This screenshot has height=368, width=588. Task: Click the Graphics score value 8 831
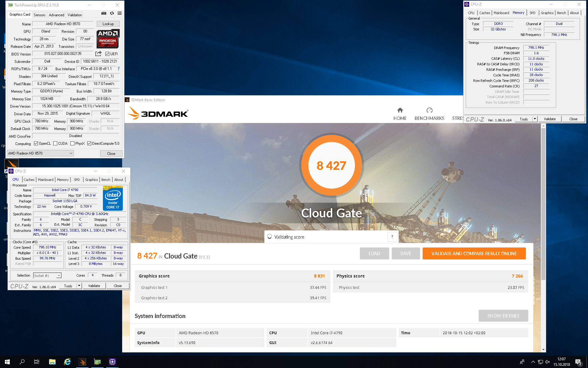(319, 276)
